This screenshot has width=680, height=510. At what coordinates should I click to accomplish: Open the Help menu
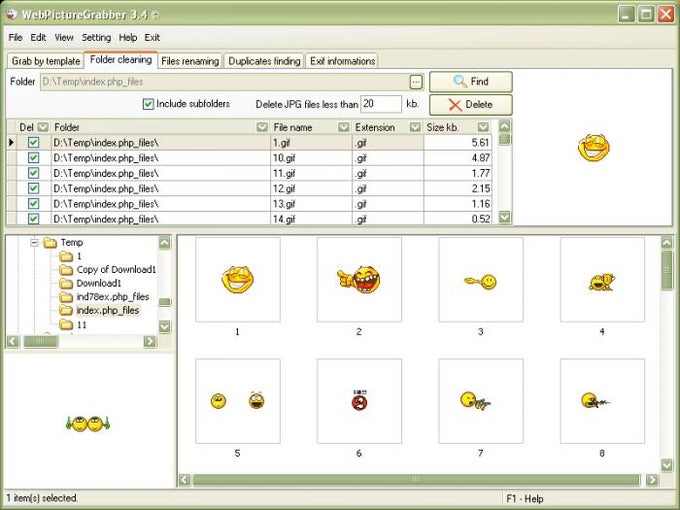(x=128, y=38)
